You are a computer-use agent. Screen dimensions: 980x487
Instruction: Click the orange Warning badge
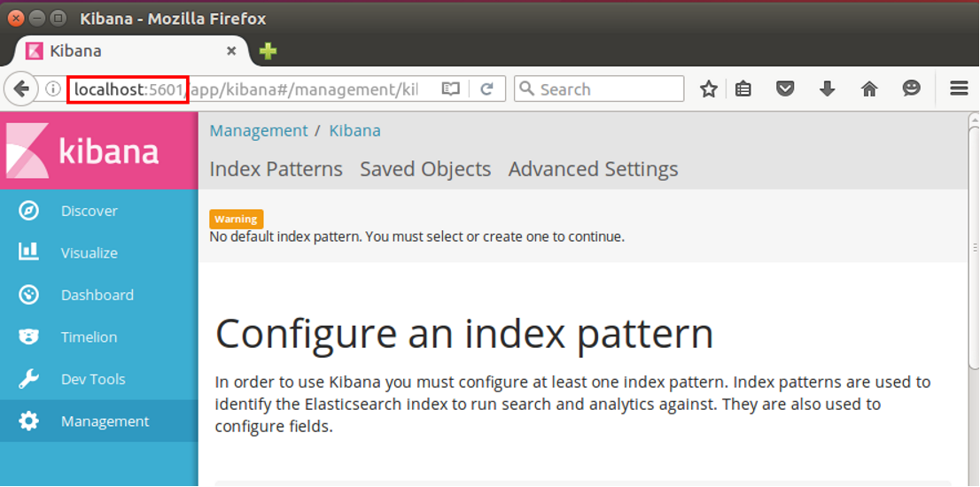pos(237,220)
